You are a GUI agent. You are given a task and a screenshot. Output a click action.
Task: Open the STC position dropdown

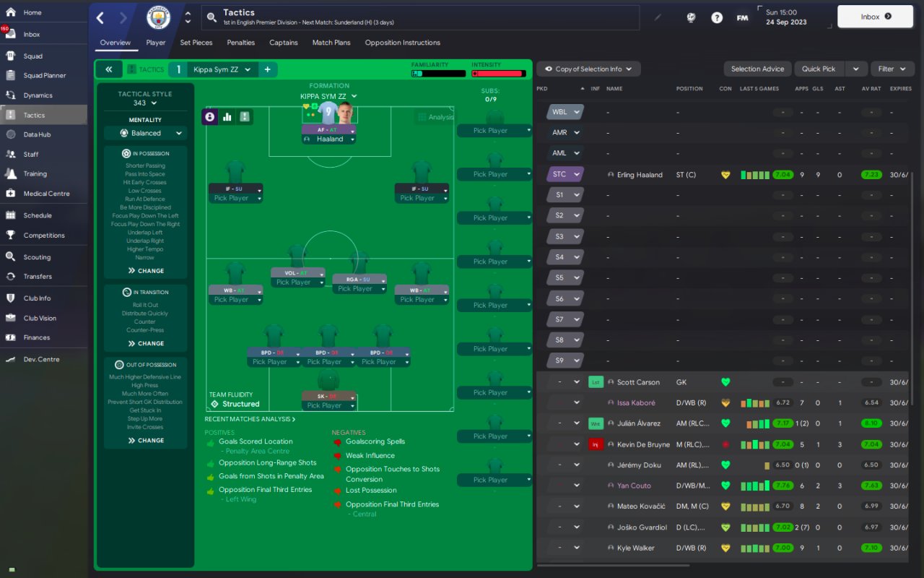tap(567, 174)
